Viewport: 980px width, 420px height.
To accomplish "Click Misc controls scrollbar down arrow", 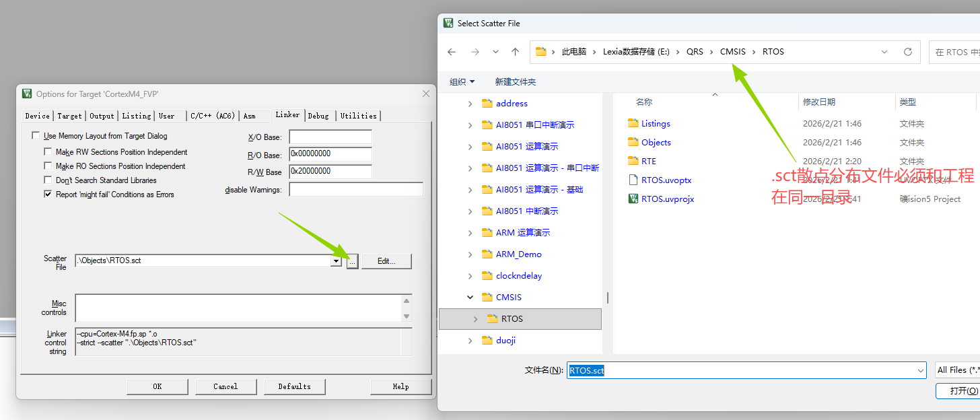I will pyautogui.click(x=407, y=316).
